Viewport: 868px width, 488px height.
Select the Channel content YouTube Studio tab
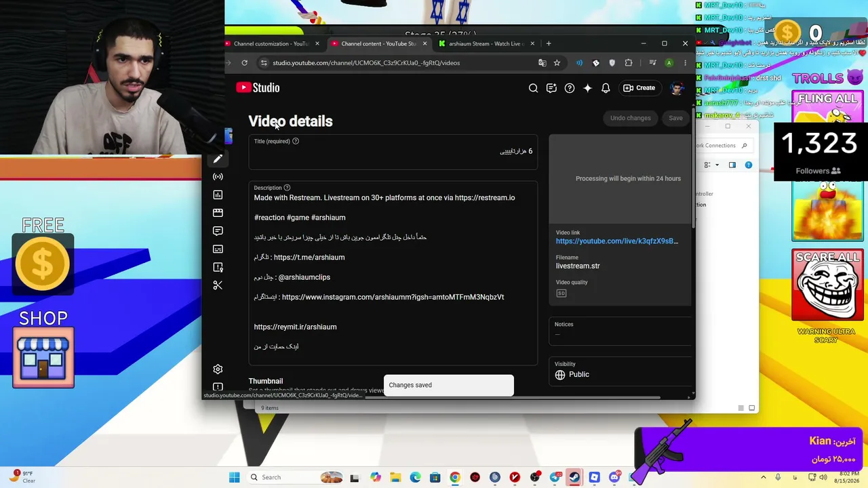(x=378, y=44)
